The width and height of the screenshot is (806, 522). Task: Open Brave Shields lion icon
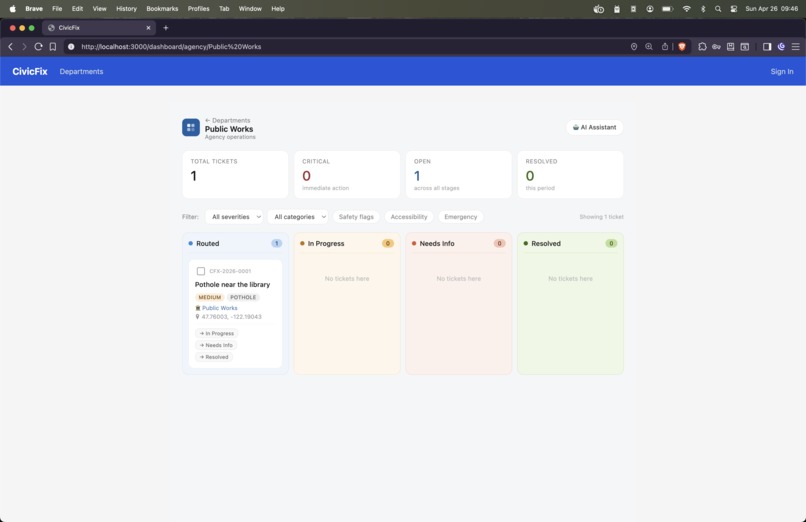682,47
